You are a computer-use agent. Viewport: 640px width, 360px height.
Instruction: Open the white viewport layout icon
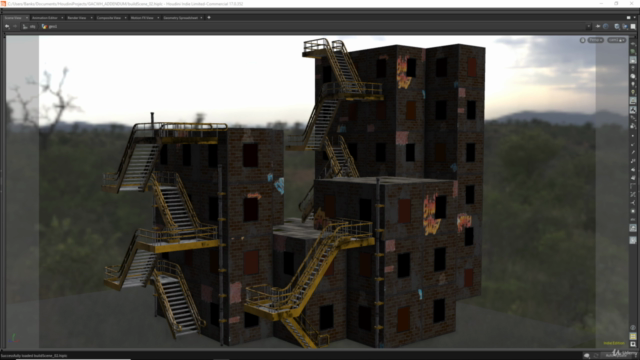(633, 27)
